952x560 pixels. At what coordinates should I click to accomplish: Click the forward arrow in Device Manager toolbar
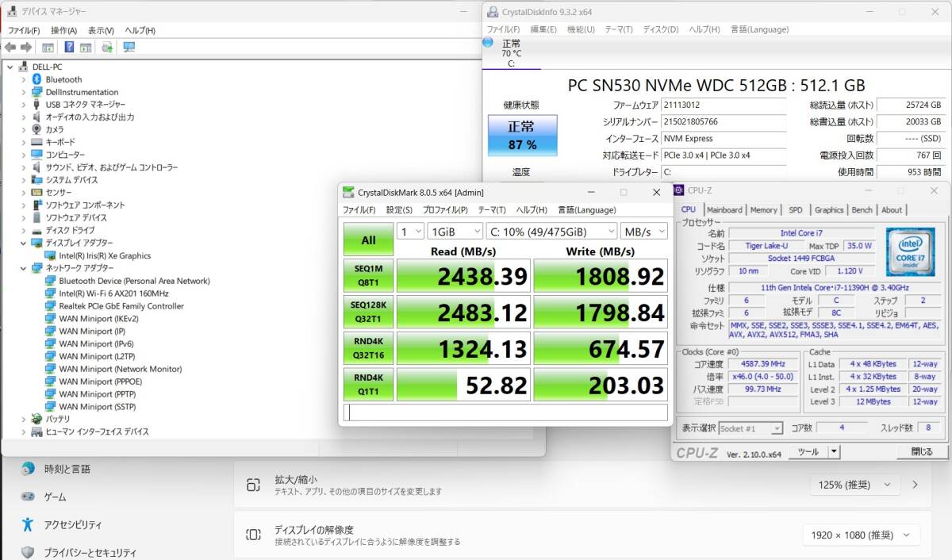point(26,47)
